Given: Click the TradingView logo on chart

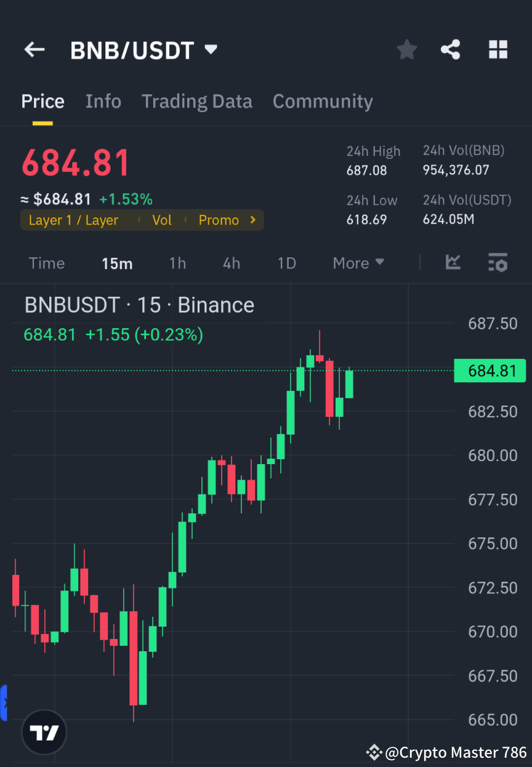Looking at the screenshot, I should click(x=43, y=732).
